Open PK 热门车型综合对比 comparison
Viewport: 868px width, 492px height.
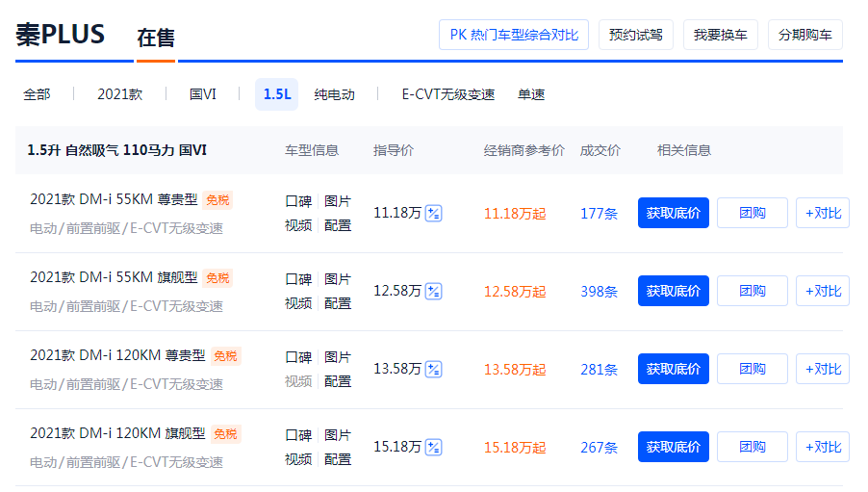[514, 35]
